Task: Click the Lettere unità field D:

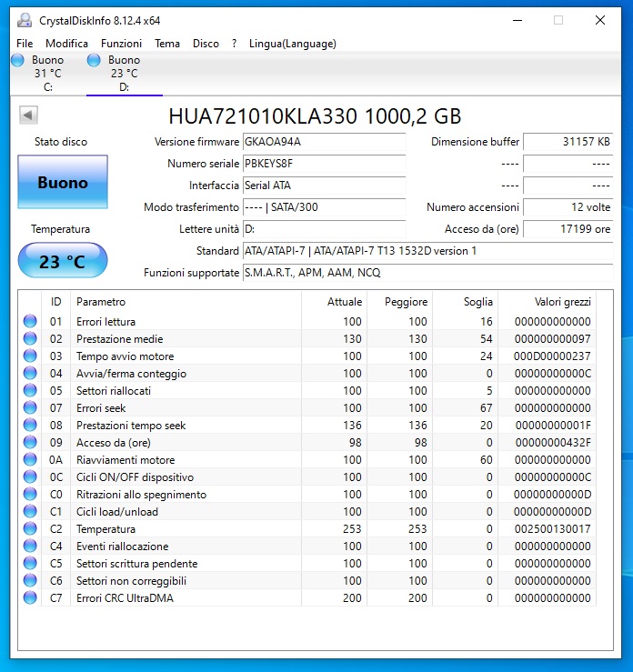Action: [x=324, y=229]
